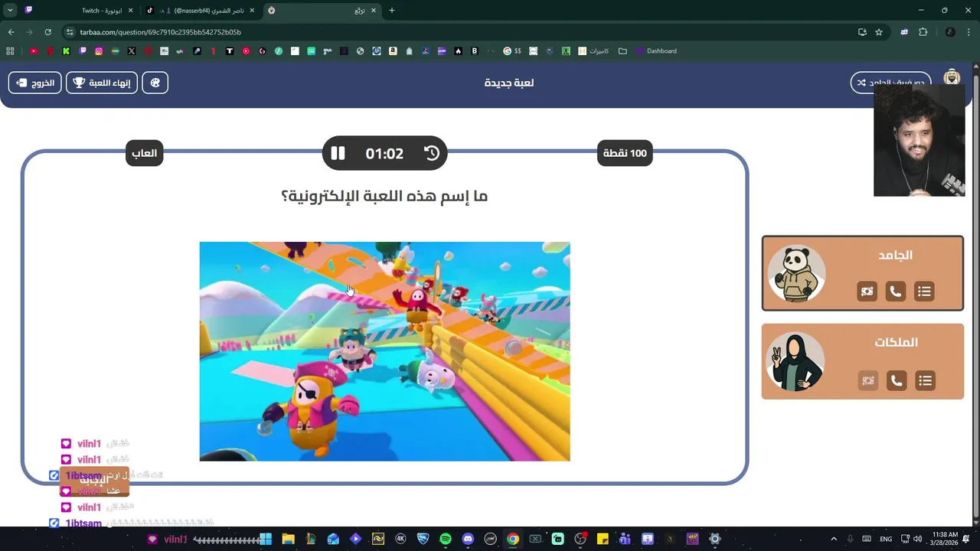The image size is (980, 551).
Task: Switch to the TikTok ناصر الشمري tab
Action: coord(201,11)
